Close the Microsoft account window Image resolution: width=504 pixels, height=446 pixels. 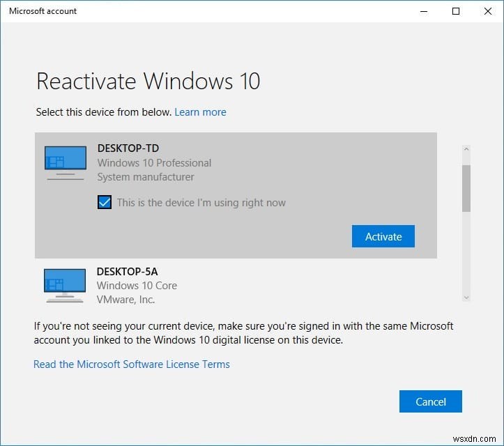[487, 11]
